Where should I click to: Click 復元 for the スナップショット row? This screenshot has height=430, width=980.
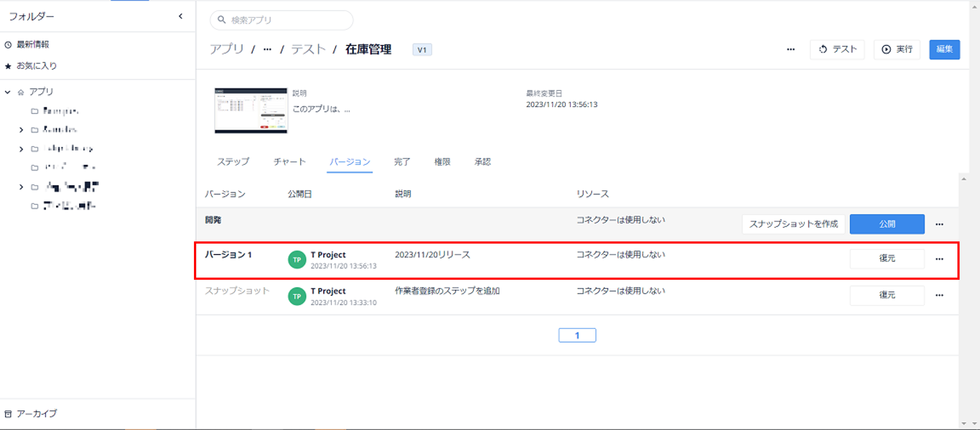[887, 295]
